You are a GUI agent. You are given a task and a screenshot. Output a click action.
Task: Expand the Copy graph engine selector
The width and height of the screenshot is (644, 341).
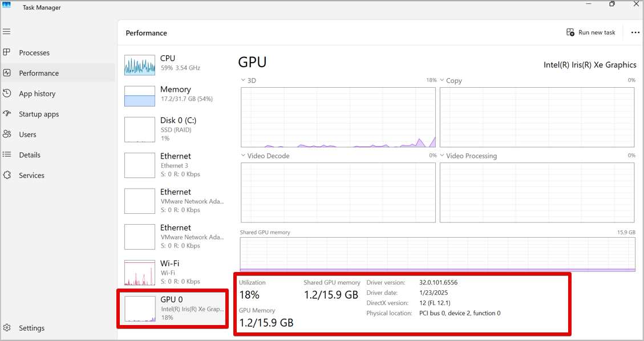pos(442,80)
